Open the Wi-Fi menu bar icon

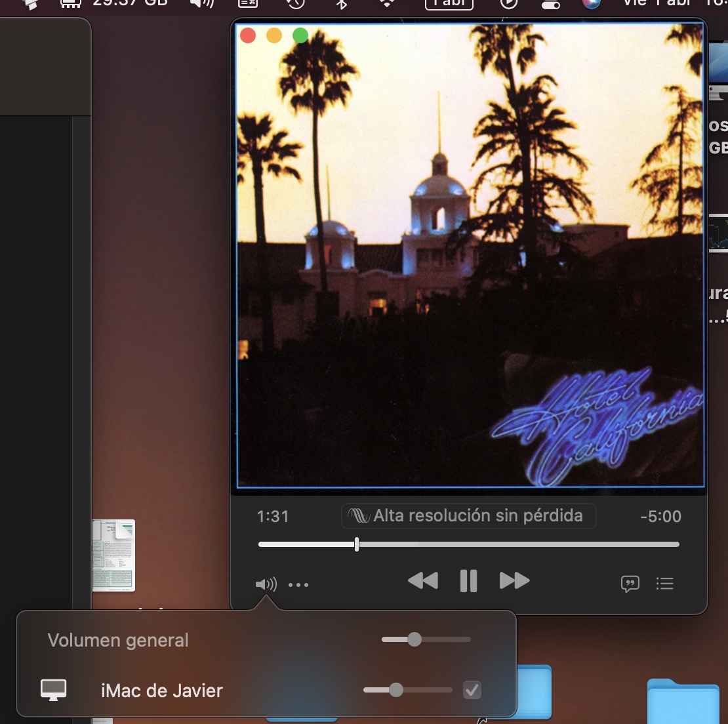[x=386, y=3]
